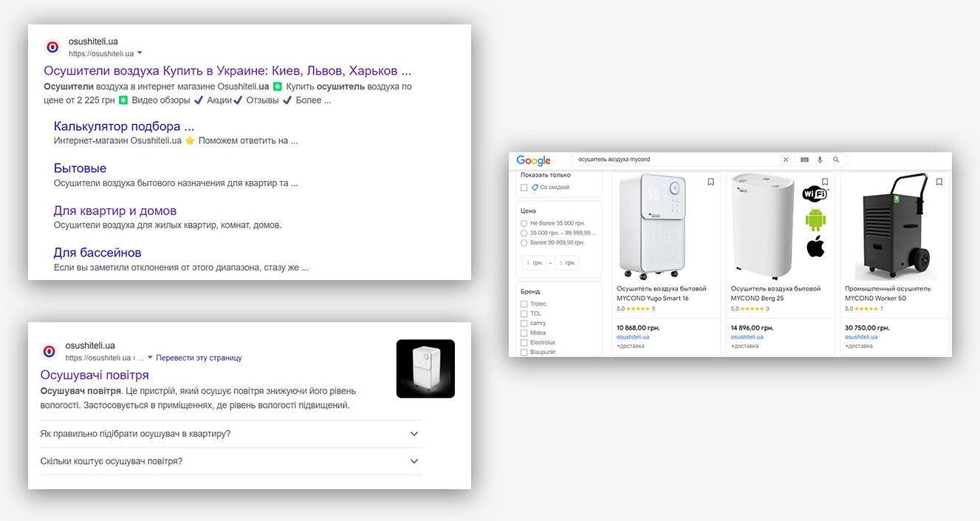Click the minimum price грн. field
The height and width of the screenshot is (521, 980).
pyautogui.click(x=534, y=262)
